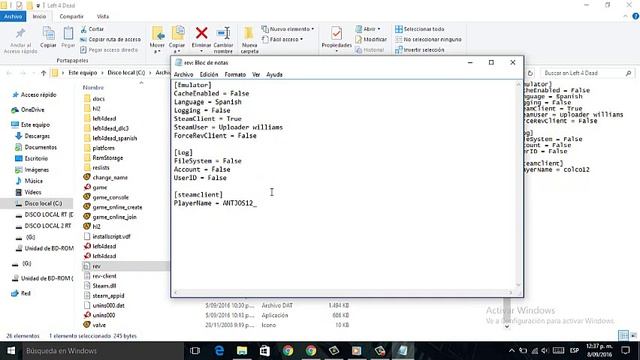Click the Explorer refresh button
This screenshot has height=360, width=640.
click(x=530, y=73)
